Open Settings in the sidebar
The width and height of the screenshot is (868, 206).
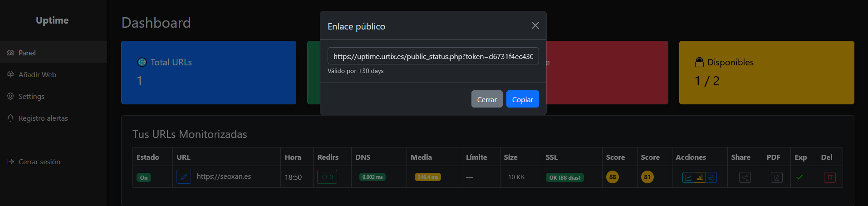coord(53,96)
